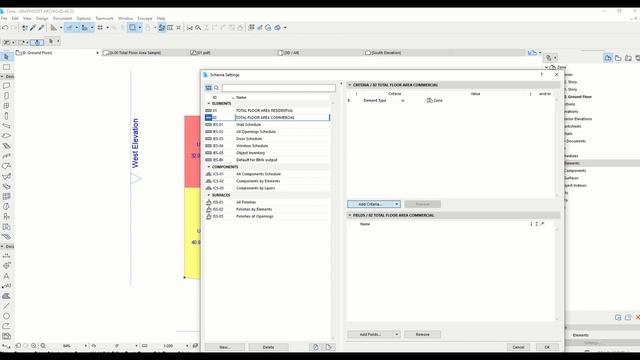Viewport: 640px width, 360px height.
Task: Click the import scheme icon at dialog bottom
Action: 316,347
